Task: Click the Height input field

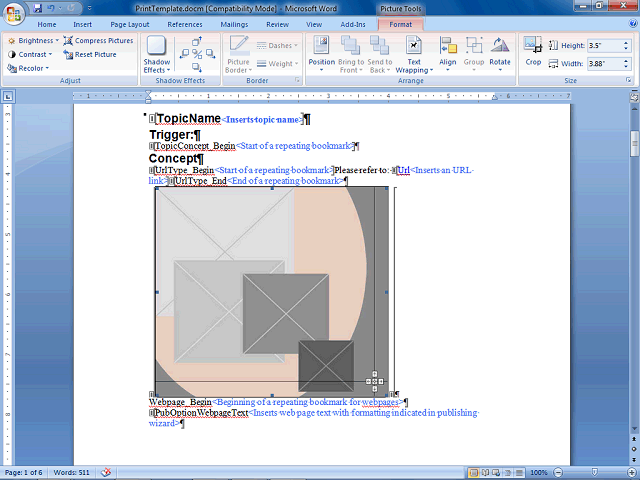Action: coord(605,45)
